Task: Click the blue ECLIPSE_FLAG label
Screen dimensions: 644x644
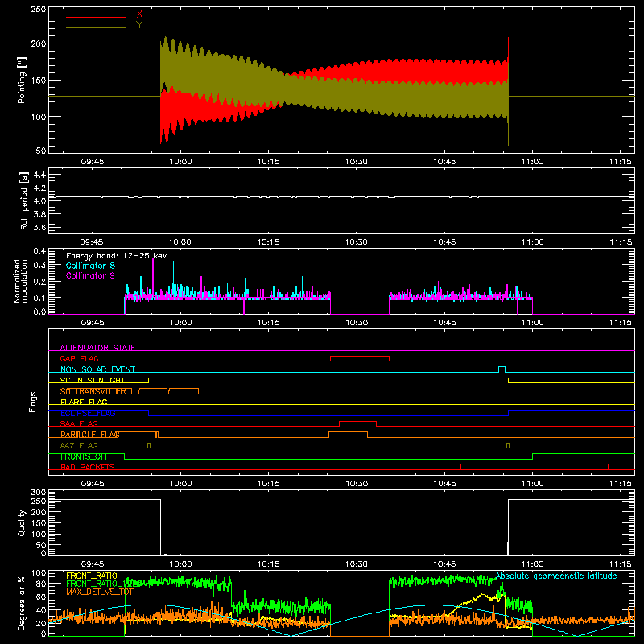Action: click(88, 413)
